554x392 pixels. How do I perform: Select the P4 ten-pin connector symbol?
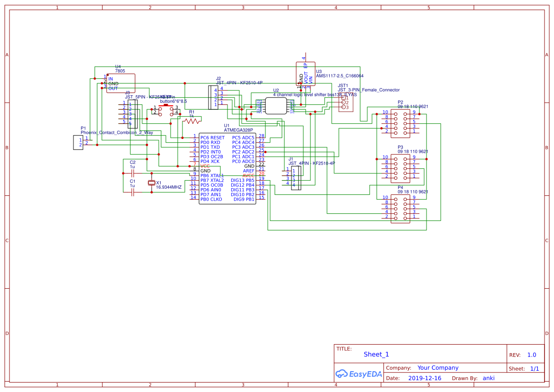[x=400, y=208]
